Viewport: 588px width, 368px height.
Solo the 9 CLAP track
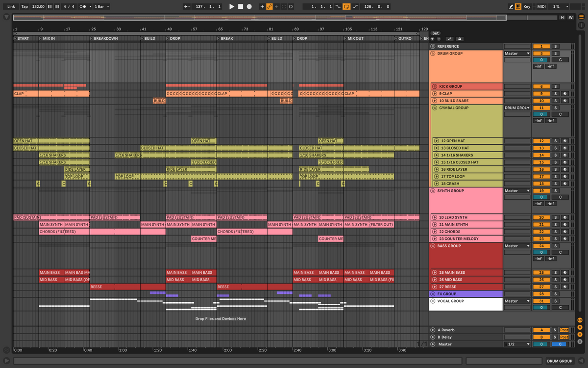coord(555,94)
